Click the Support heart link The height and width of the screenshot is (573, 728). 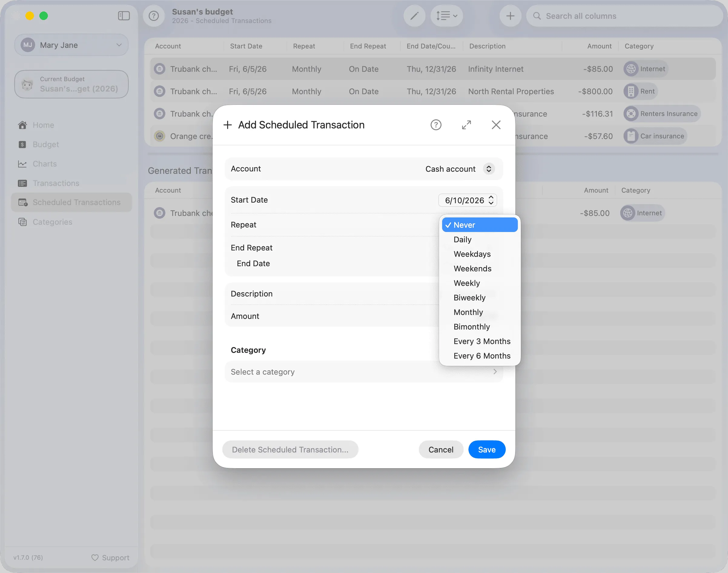coord(110,558)
